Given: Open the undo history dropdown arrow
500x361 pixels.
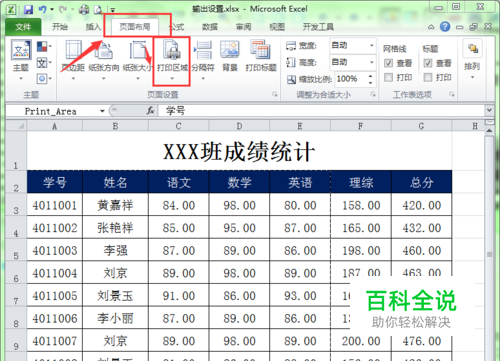Looking at the screenshot, I should click(52, 9).
